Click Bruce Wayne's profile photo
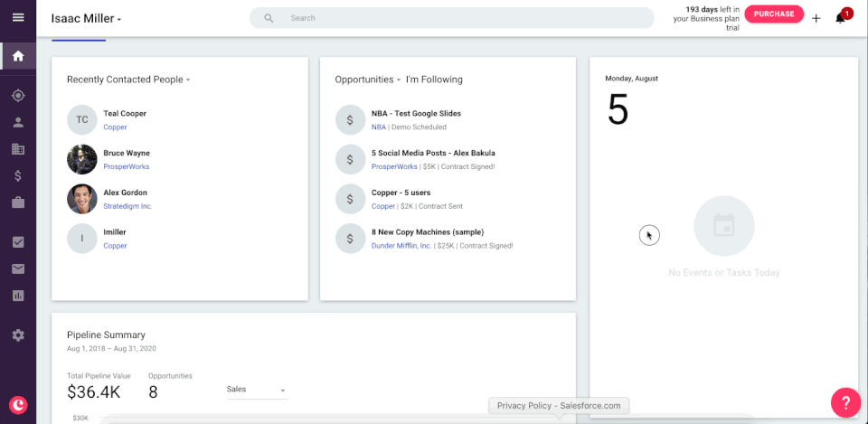Viewport: 868px width, 424px height. coord(82,159)
